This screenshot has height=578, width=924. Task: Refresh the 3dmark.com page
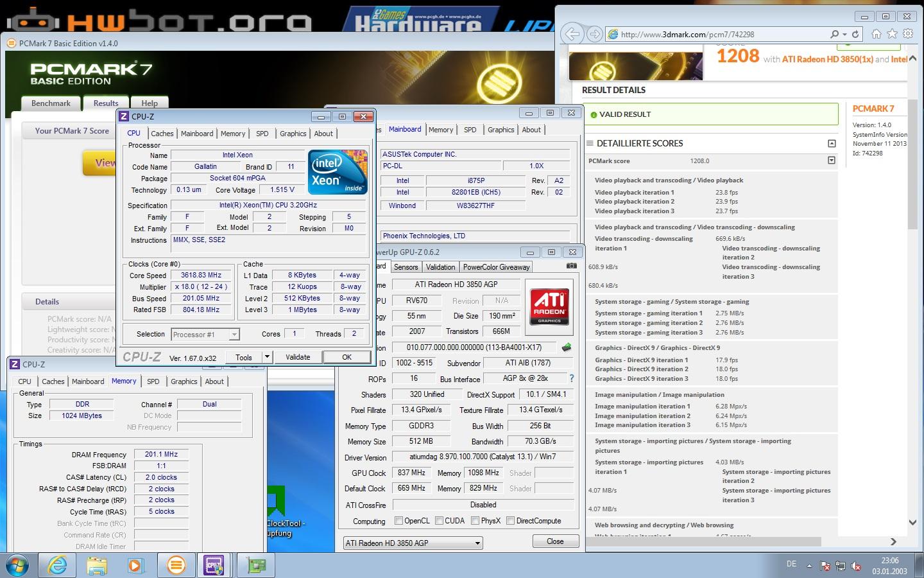pos(855,34)
